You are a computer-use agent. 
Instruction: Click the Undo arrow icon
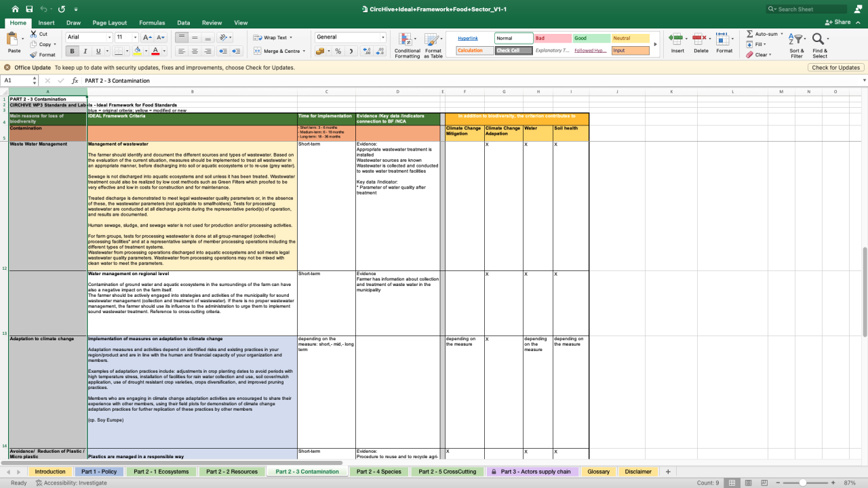tap(44, 9)
